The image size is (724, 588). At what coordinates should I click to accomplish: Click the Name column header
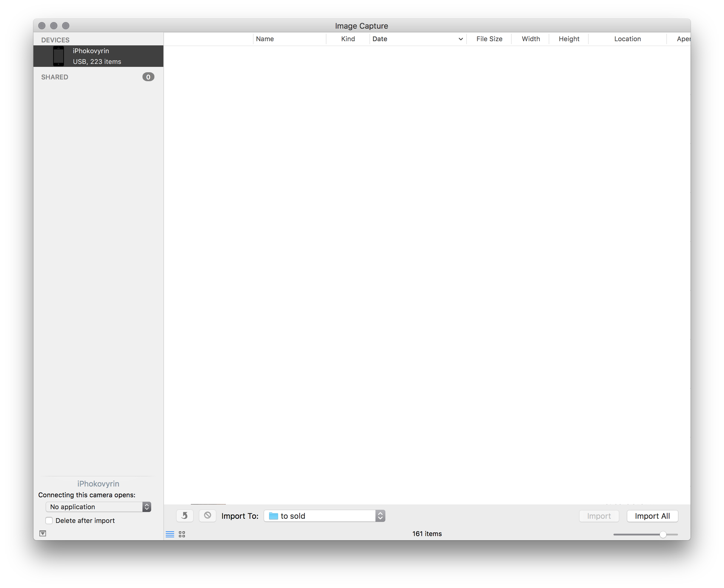tap(264, 39)
